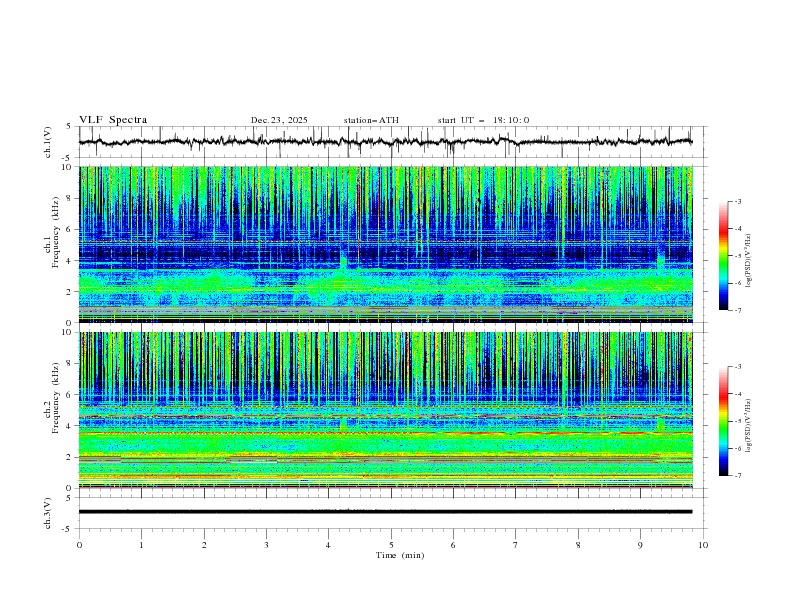Click the time axis tick label "0"
The height and width of the screenshot is (612, 792).
pos(79,545)
